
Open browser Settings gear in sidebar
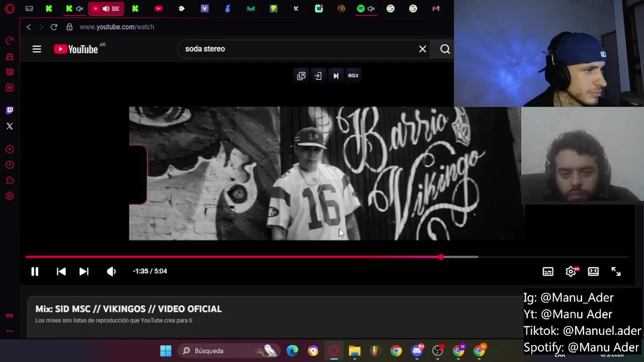(10, 196)
